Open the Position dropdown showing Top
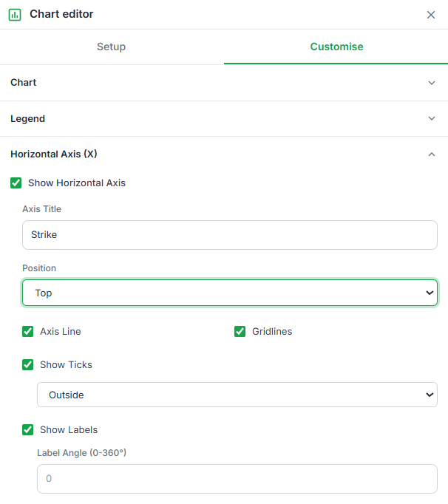The image size is (448, 504). point(230,293)
